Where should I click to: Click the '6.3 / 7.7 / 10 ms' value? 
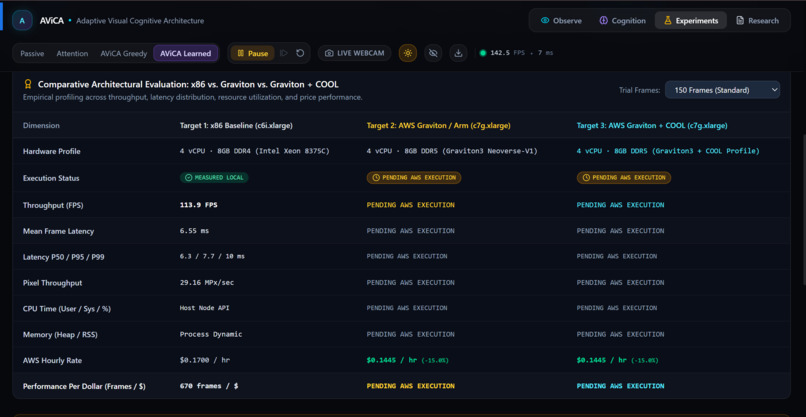[x=212, y=257]
